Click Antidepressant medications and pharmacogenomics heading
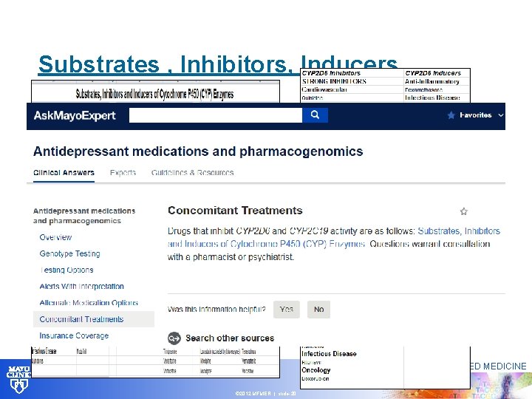This screenshot has height=399, width=532. click(198, 151)
